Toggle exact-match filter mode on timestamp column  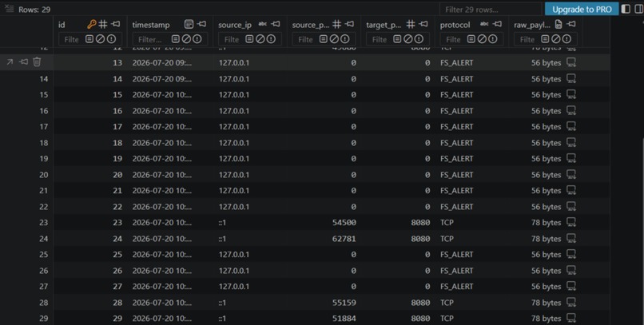175,39
